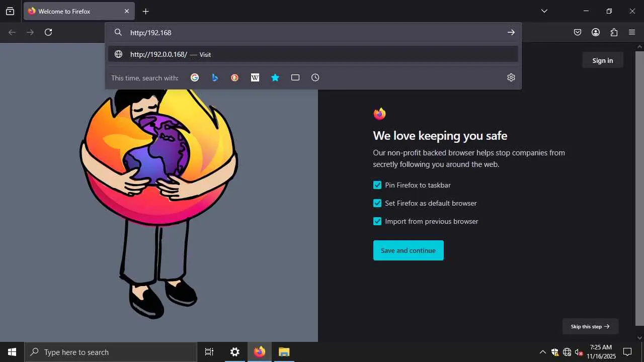The width and height of the screenshot is (644, 362).
Task: Search within bookmarks using the star icon
Action: pyautogui.click(x=275, y=77)
